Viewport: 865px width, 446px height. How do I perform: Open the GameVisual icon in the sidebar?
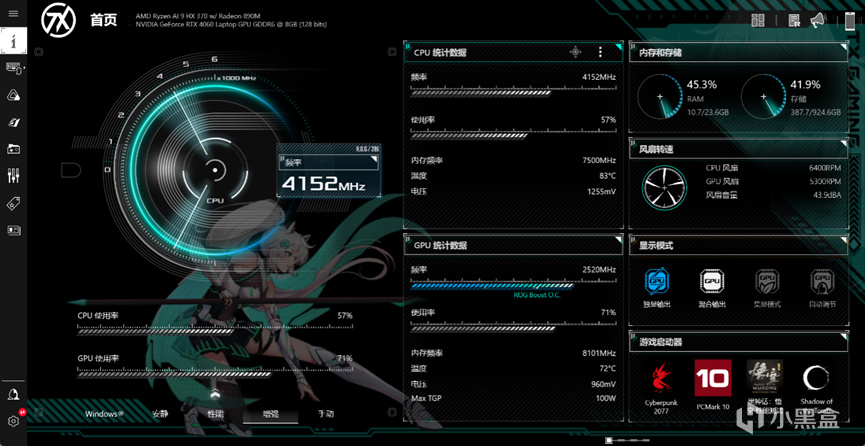click(13, 122)
